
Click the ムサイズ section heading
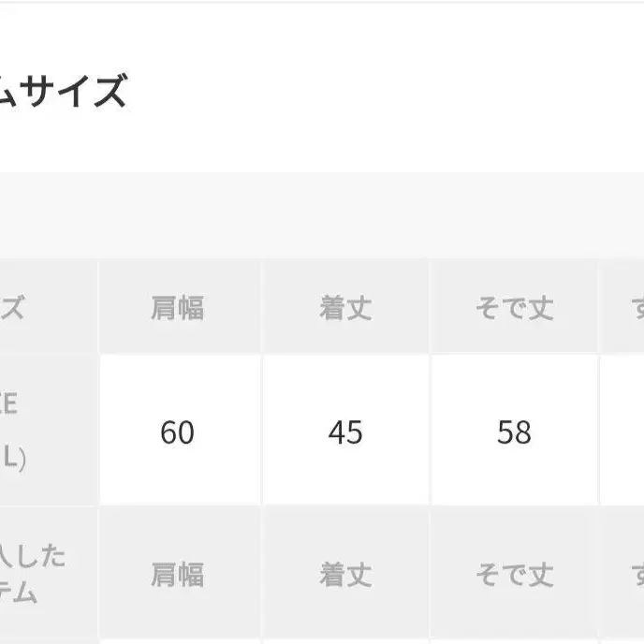coord(64,92)
